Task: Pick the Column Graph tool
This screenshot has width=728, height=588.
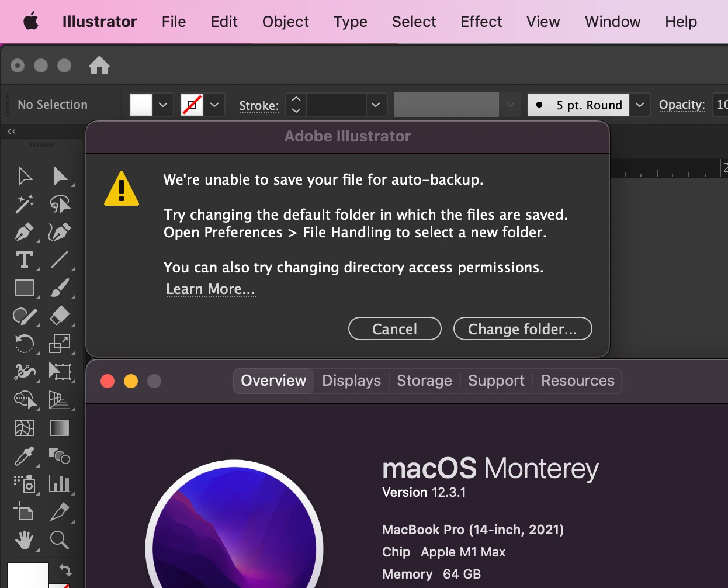Action: 60,484
